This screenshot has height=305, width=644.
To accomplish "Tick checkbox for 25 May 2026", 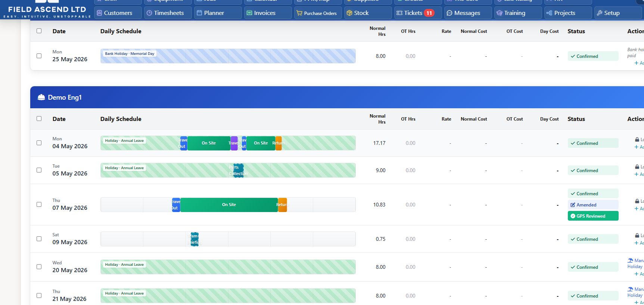I will pyautogui.click(x=39, y=56).
